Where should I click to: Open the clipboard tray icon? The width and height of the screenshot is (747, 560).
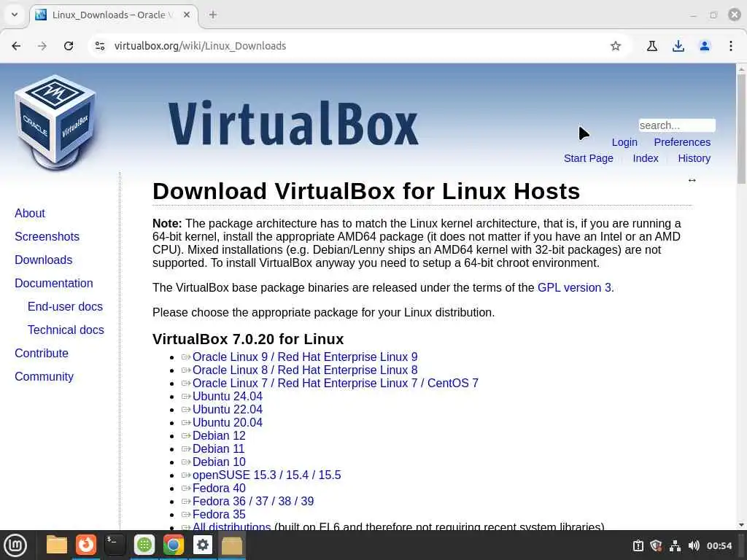(x=638, y=545)
